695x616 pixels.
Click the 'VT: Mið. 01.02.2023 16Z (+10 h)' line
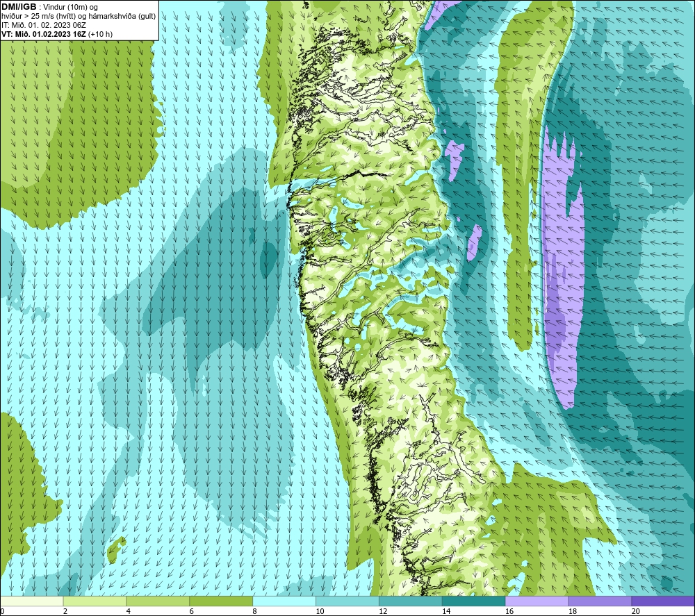pos(57,34)
